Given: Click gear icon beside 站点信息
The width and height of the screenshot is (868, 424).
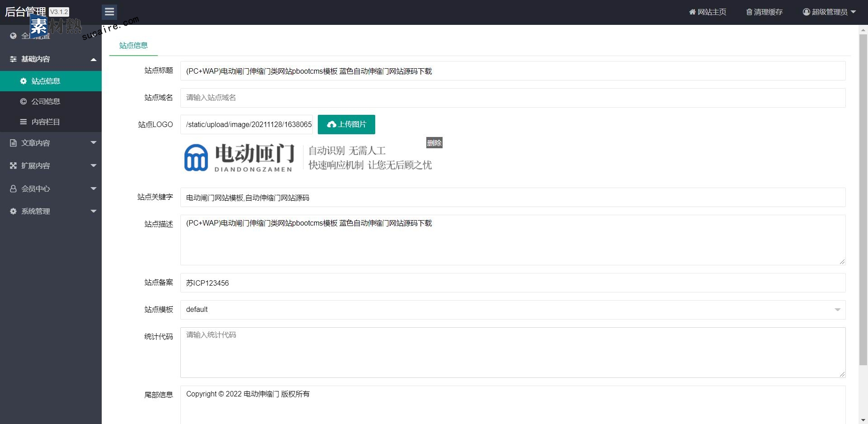Looking at the screenshot, I should point(24,81).
